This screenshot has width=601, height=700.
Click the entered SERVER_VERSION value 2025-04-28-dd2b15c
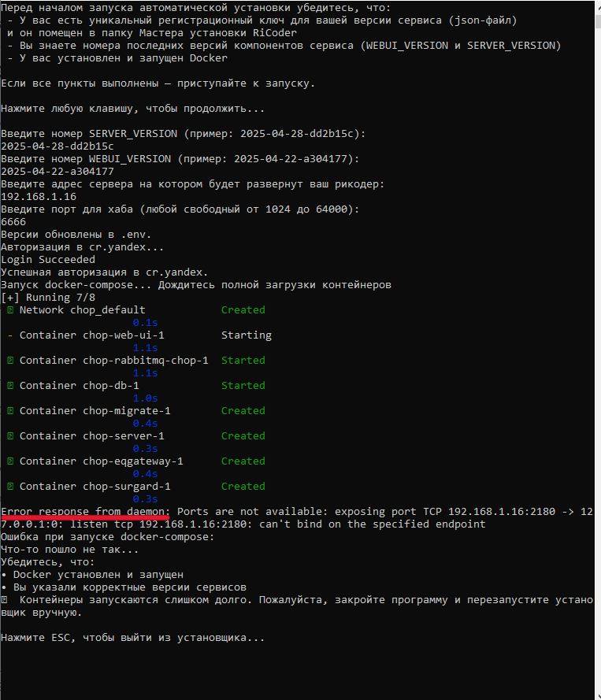pos(58,146)
